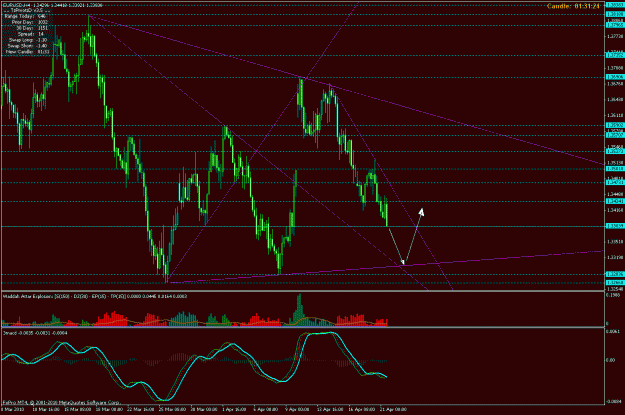
Task: Click the 1.36110 price scale label
Action: point(615,115)
